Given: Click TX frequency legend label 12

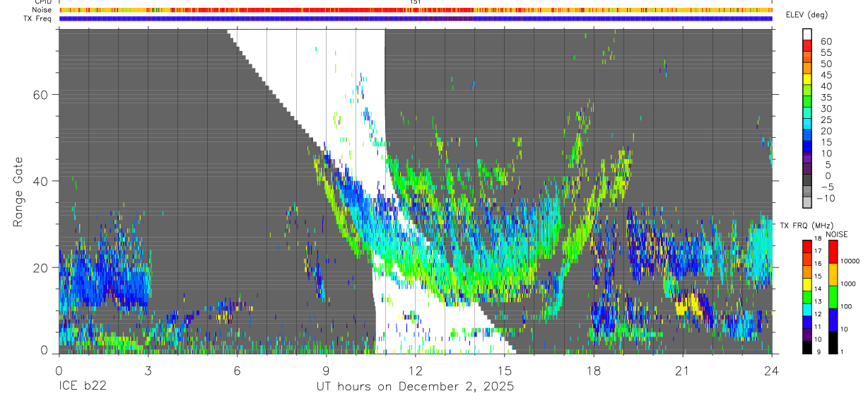Looking at the screenshot, I should pyautogui.click(x=816, y=314).
